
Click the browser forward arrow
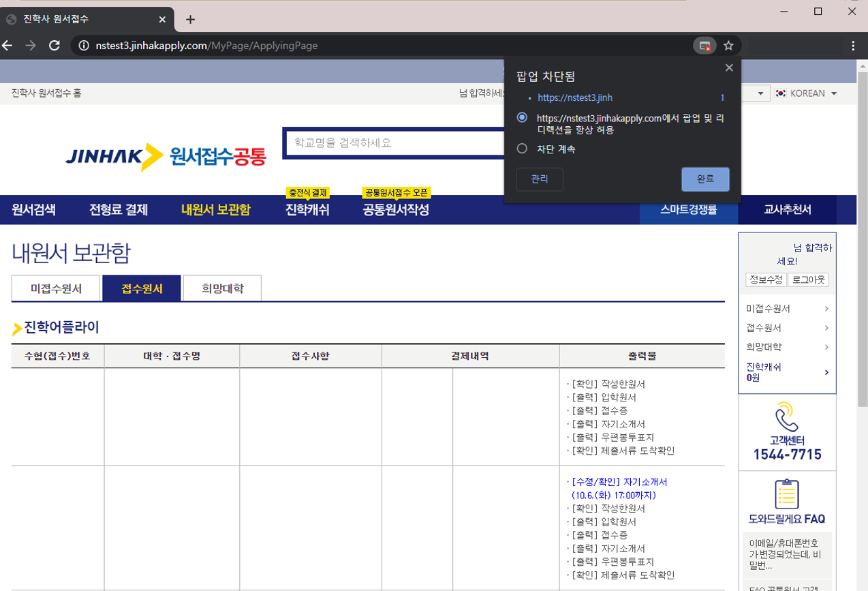(x=31, y=46)
